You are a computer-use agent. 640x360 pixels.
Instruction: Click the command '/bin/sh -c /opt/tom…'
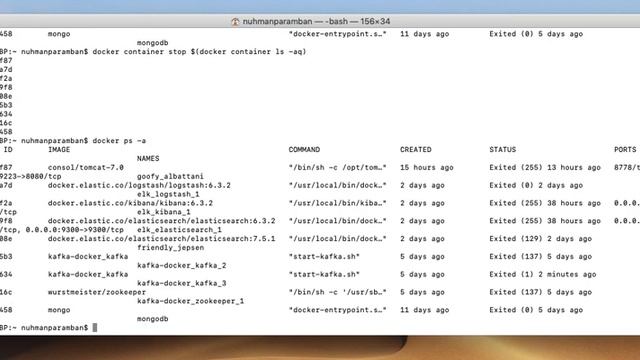pyautogui.click(x=338, y=168)
